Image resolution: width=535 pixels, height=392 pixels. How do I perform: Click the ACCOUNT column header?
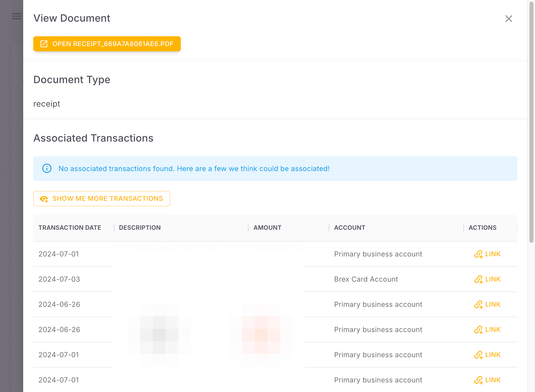349,227
